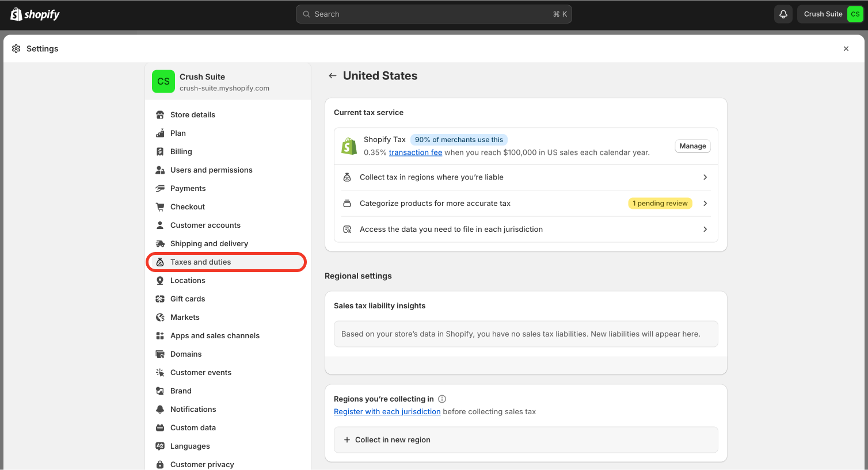Go to Billing settings
Viewport: 868px width, 470px height.
pyautogui.click(x=227, y=152)
